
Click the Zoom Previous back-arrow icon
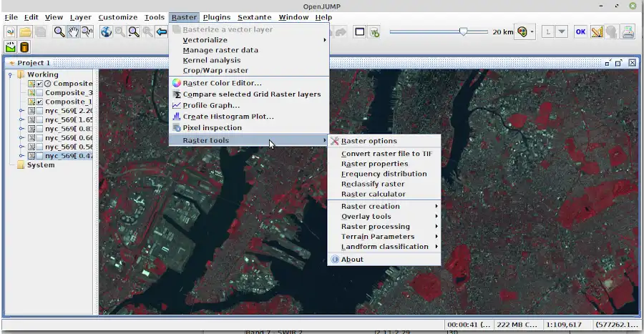pos(162,32)
